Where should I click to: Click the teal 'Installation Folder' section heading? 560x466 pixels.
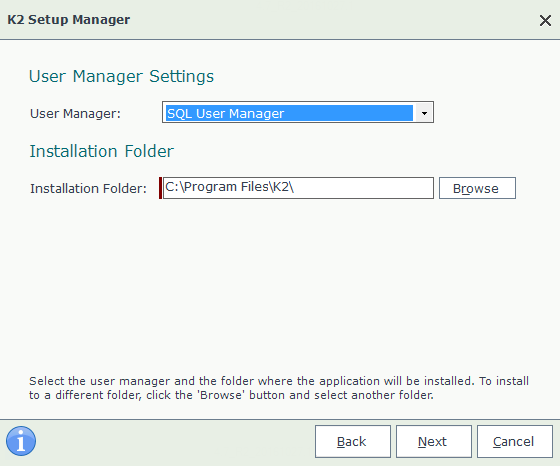[101, 151]
